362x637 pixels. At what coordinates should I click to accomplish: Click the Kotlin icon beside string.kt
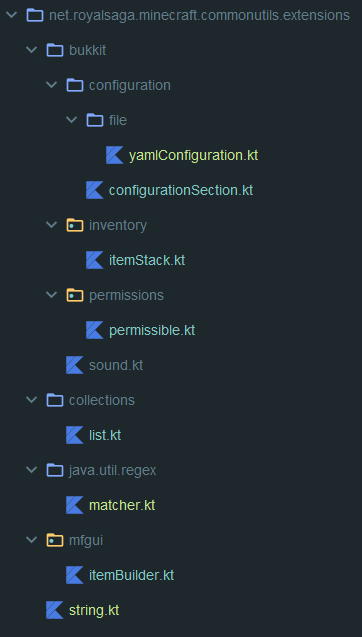pos(55,610)
